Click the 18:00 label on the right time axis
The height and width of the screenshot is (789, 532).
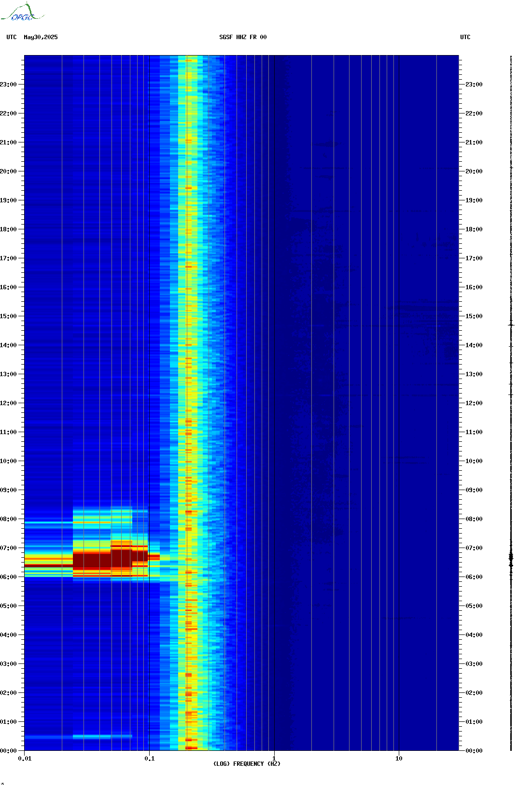pos(474,229)
